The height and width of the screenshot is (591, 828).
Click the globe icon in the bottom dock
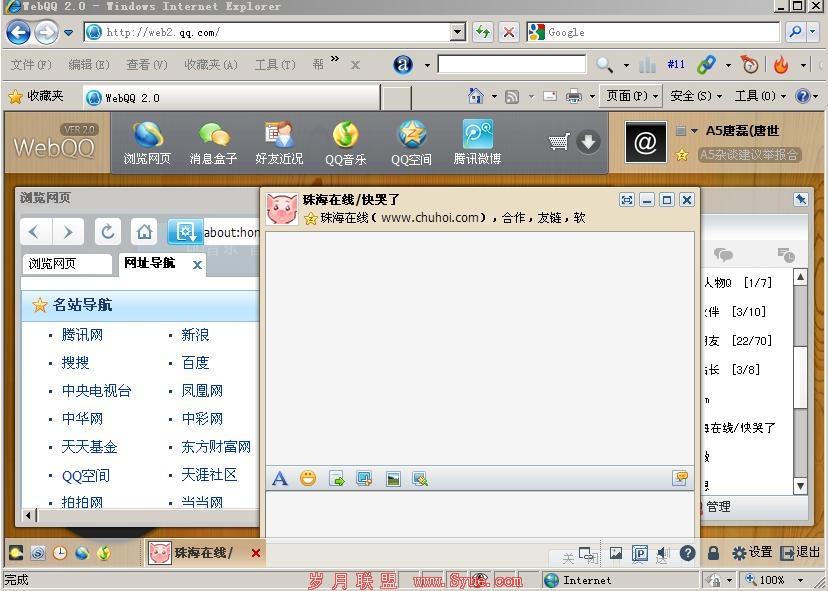tap(82, 553)
